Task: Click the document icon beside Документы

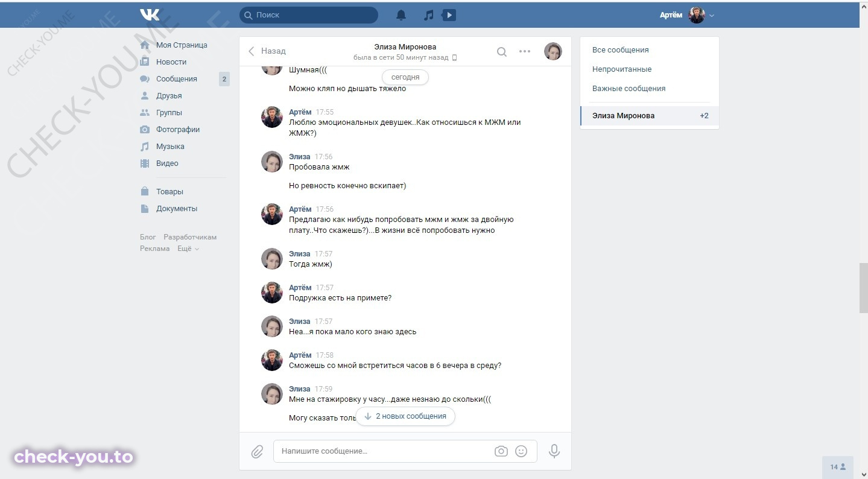Action: pos(145,209)
